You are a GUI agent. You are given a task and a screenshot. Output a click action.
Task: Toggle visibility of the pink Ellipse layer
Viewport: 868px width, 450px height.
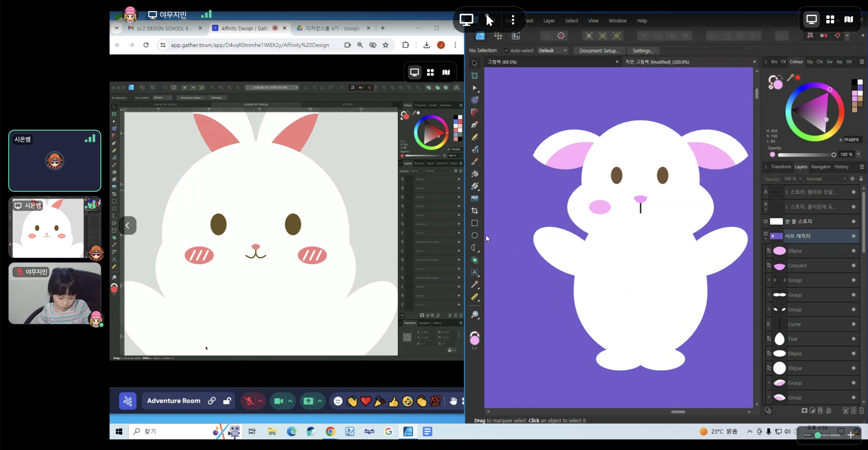853,251
